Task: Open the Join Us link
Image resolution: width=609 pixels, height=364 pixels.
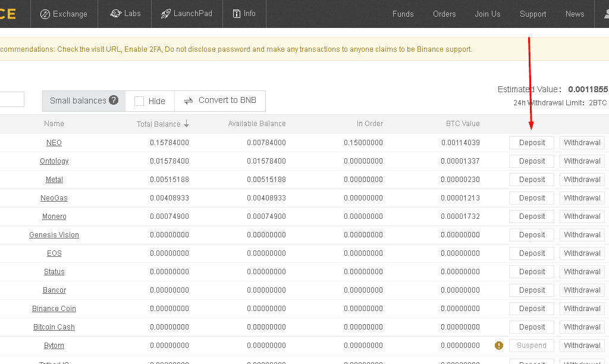Action: tap(488, 14)
